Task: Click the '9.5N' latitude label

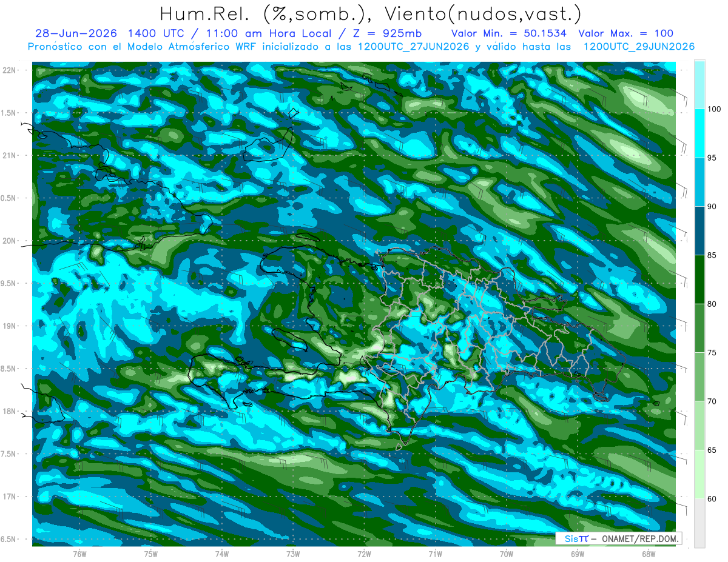Action: 10,283
